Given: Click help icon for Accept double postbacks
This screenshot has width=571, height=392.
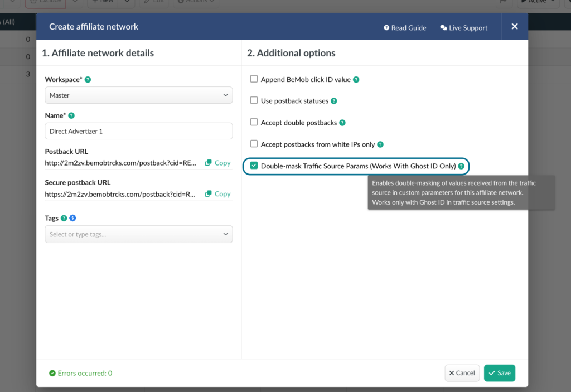Looking at the screenshot, I should click(342, 123).
